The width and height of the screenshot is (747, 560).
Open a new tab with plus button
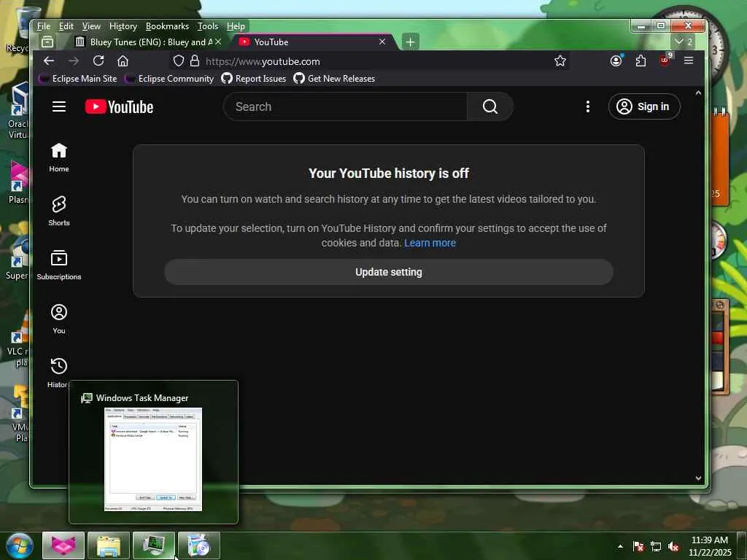coord(410,42)
